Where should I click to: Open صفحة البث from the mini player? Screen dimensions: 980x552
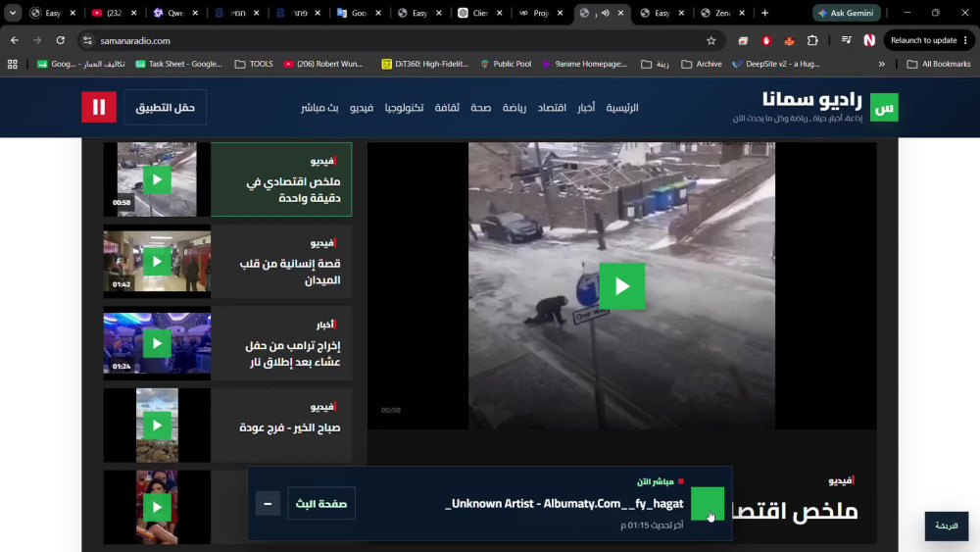[321, 503]
